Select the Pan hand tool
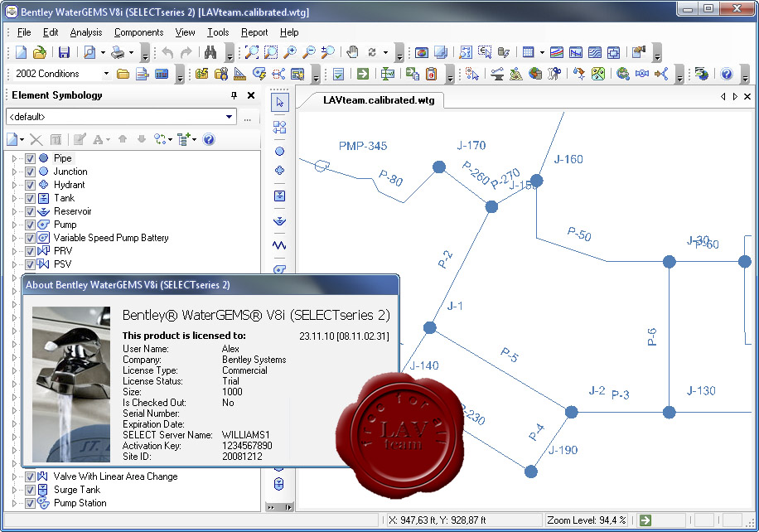759x532 pixels. click(x=352, y=52)
